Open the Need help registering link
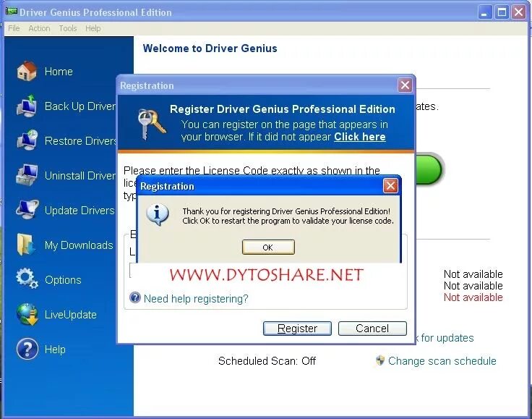532x419 pixels. 196,299
